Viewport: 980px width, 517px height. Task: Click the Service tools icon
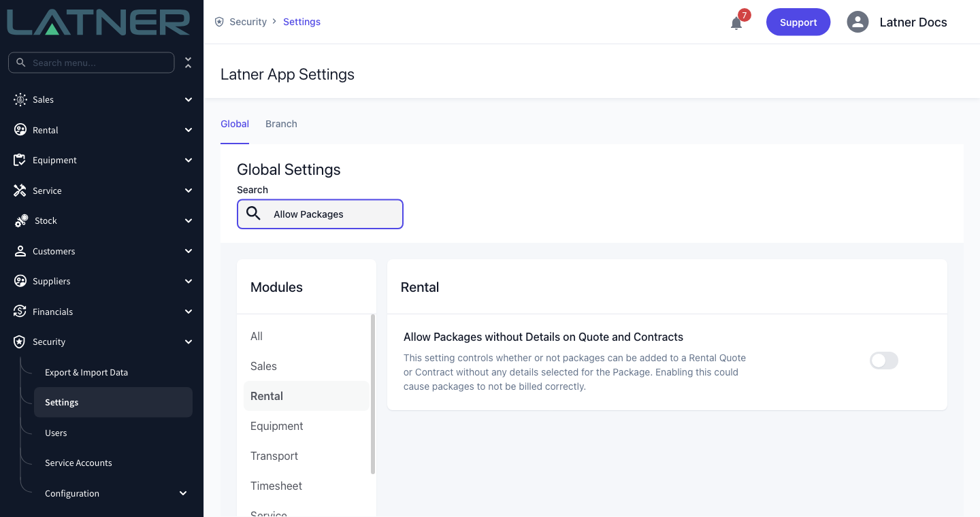click(20, 190)
